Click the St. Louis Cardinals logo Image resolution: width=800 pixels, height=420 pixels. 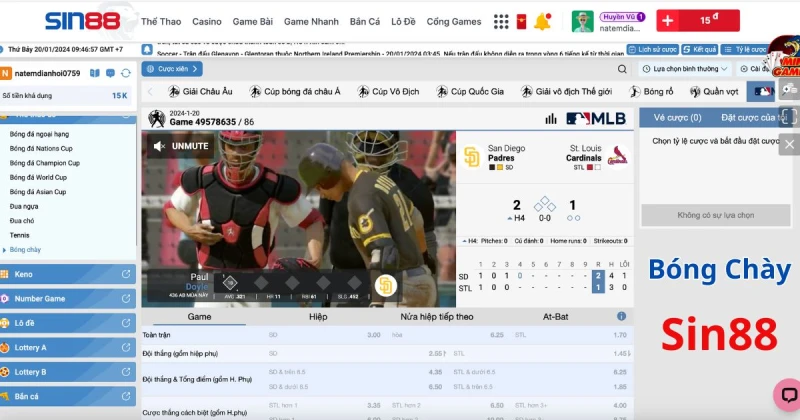[618, 157]
